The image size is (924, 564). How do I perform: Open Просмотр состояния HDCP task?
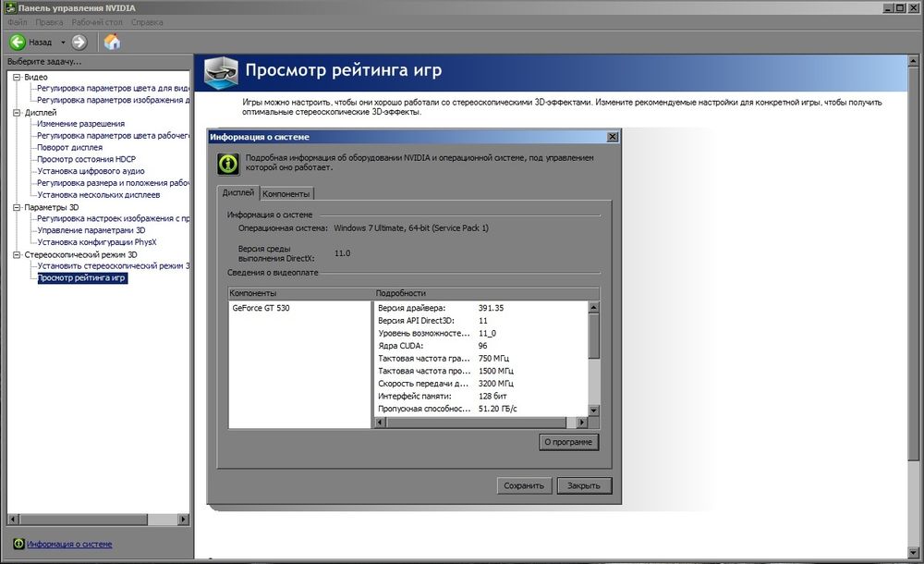point(86,159)
